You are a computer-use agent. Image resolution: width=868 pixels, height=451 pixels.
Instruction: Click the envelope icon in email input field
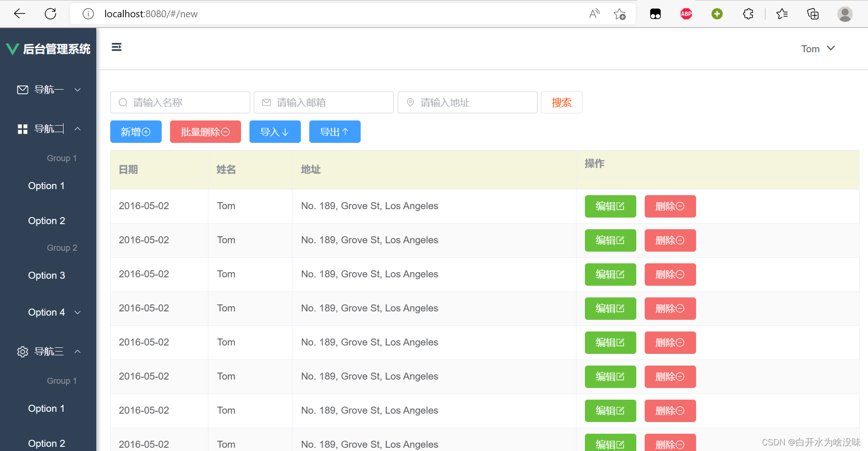coord(267,102)
